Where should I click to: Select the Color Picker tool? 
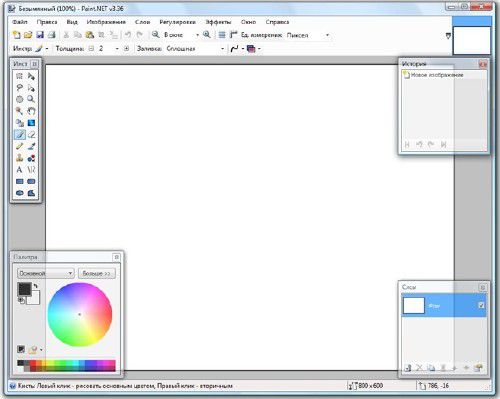pyautogui.click(x=31, y=146)
